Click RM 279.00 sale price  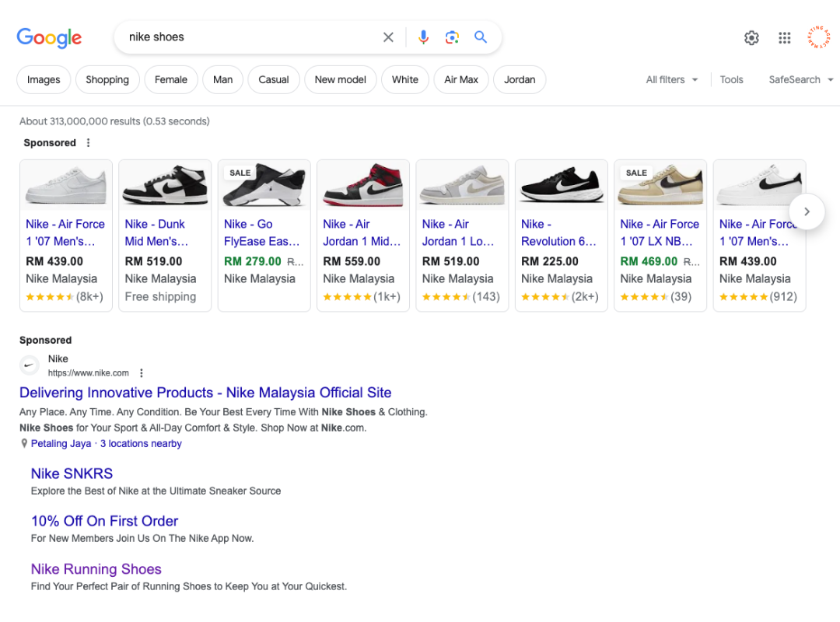point(252,261)
